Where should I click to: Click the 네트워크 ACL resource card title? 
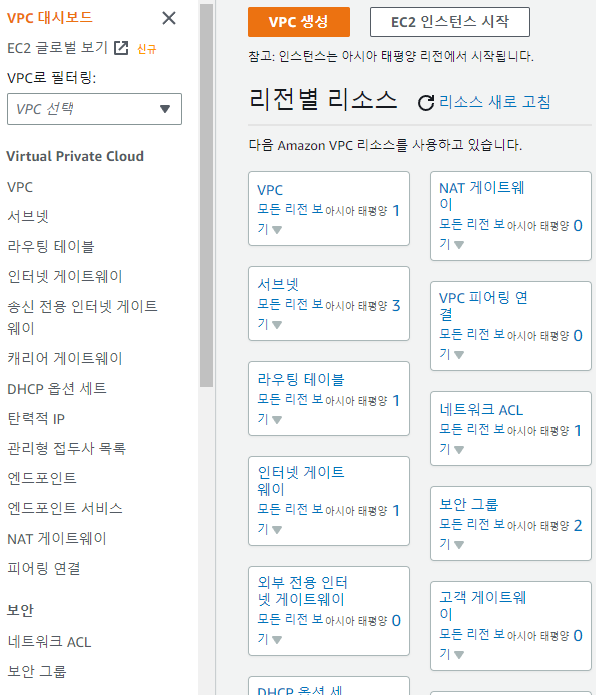pos(481,410)
